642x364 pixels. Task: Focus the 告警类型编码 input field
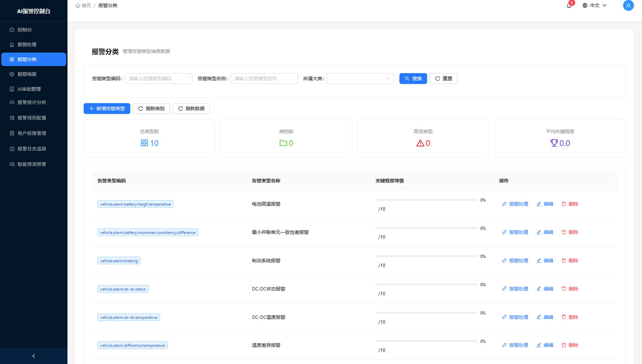[x=158, y=78]
